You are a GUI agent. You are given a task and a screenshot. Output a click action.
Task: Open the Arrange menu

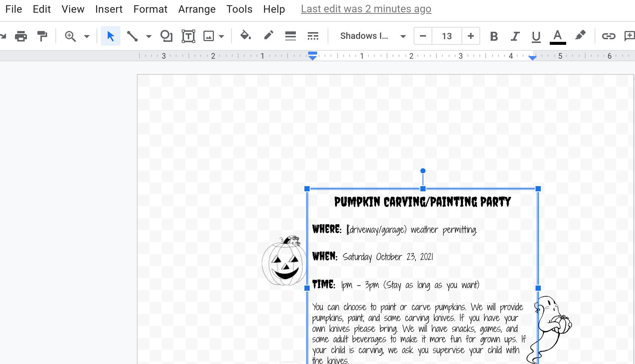point(197,9)
